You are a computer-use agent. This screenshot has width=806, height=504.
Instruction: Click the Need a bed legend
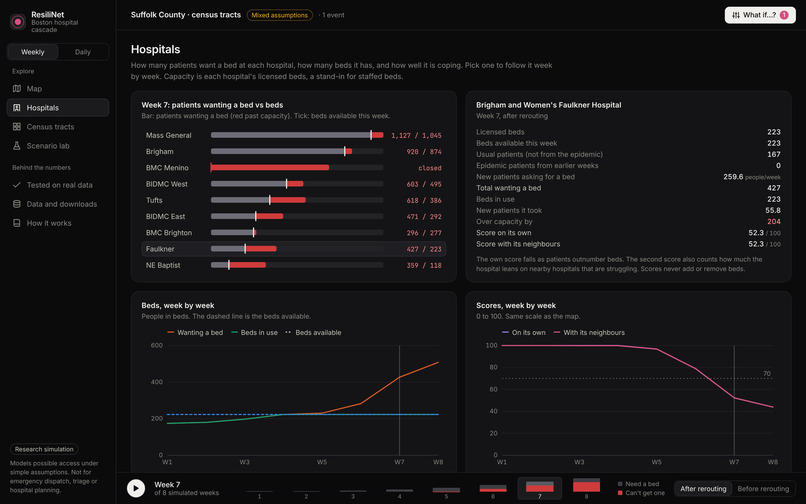click(638, 484)
